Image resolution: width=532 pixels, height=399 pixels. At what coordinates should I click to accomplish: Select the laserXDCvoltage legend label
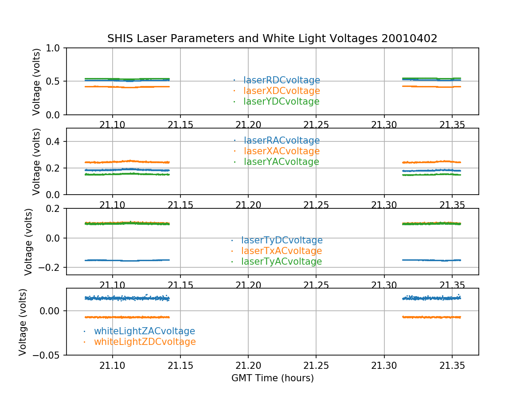tap(282, 91)
